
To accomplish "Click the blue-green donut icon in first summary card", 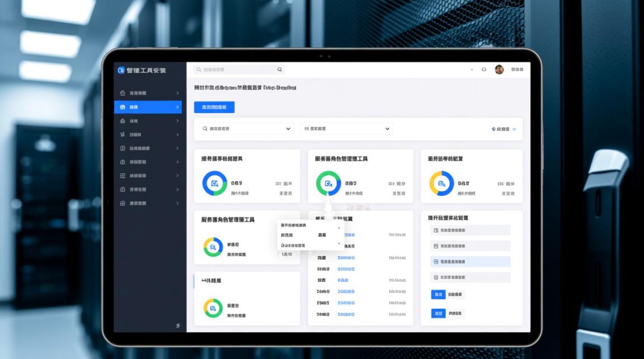I will tap(214, 183).
